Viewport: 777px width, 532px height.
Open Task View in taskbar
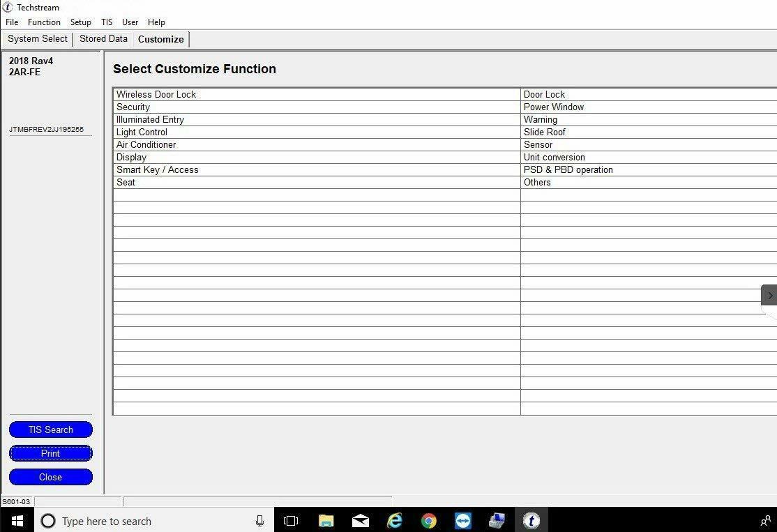tap(291, 521)
